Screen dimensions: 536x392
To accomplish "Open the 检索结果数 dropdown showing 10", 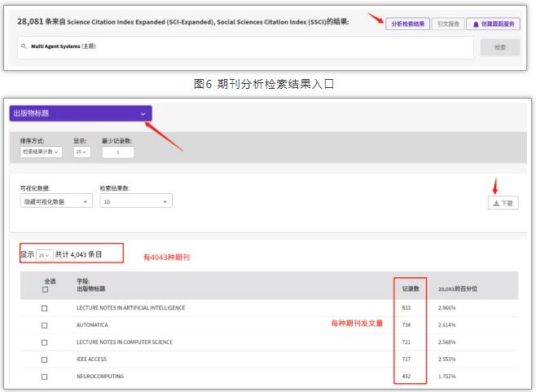I will pos(135,201).
